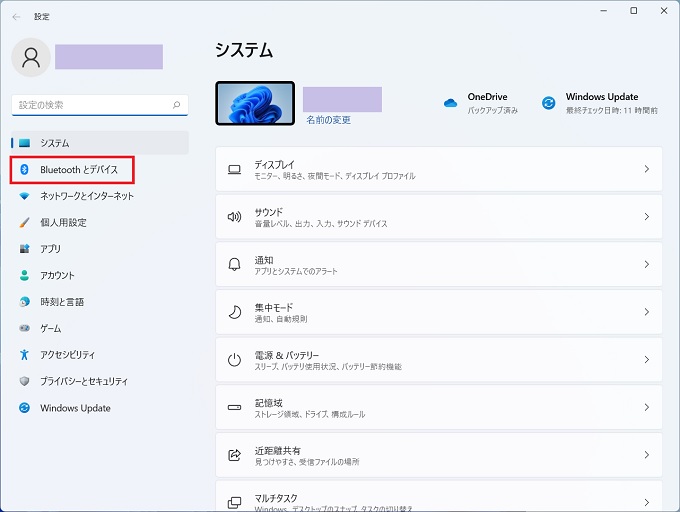Click the 設定の検索 search field
This screenshot has width=680, height=512.
100,105
